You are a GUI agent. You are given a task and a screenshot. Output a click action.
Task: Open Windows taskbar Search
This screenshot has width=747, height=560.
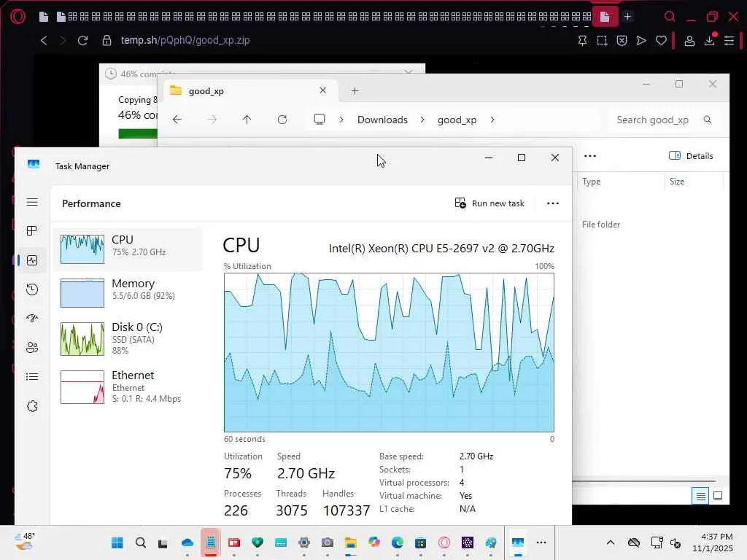(141, 542)
